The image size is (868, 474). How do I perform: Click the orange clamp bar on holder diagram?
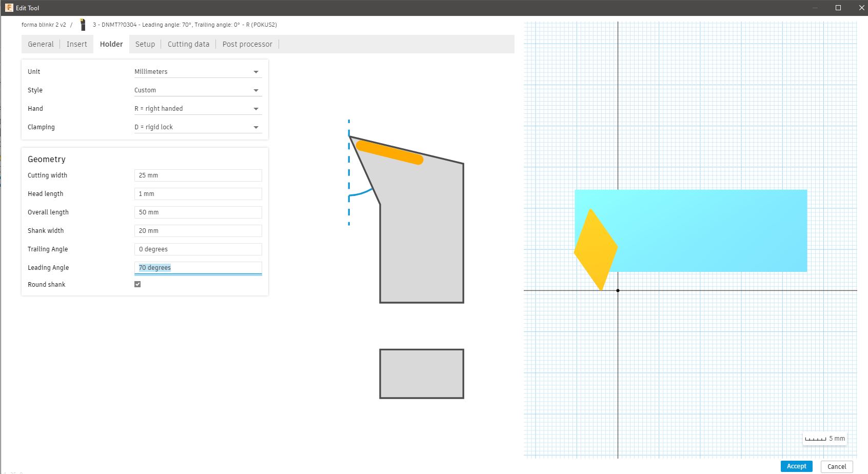tap(389, 153)
